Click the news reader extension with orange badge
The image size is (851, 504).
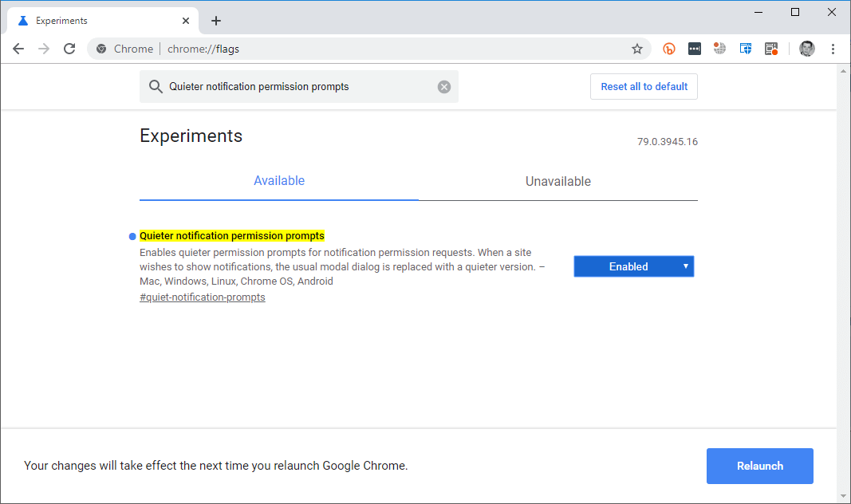[771, 49]
